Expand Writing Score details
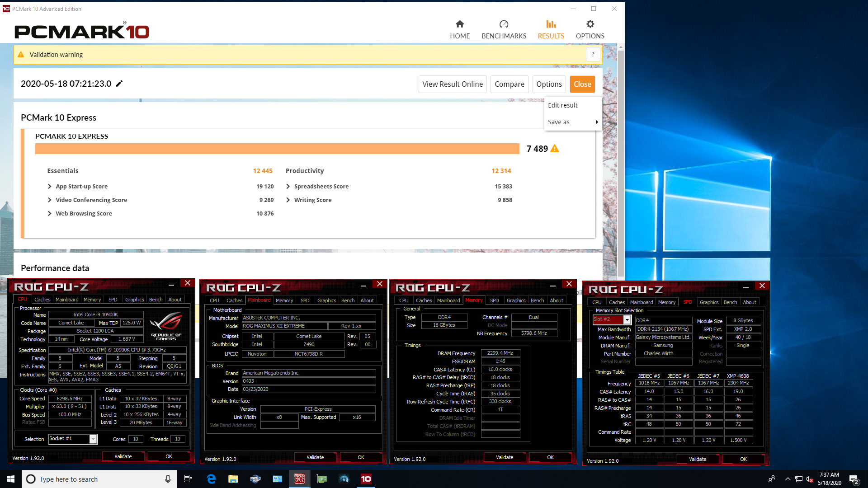The image size is (868, 488). [x=288, y=200]
